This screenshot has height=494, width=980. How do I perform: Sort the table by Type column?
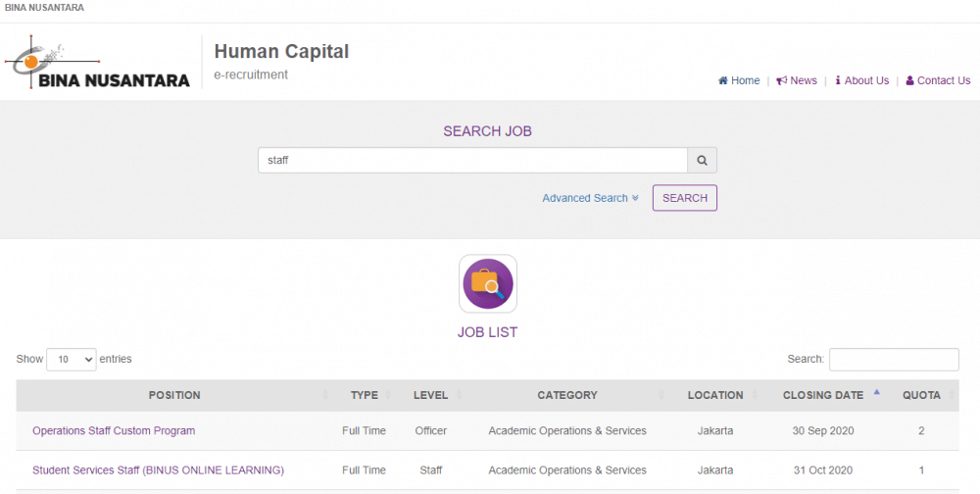click(364, 395)
